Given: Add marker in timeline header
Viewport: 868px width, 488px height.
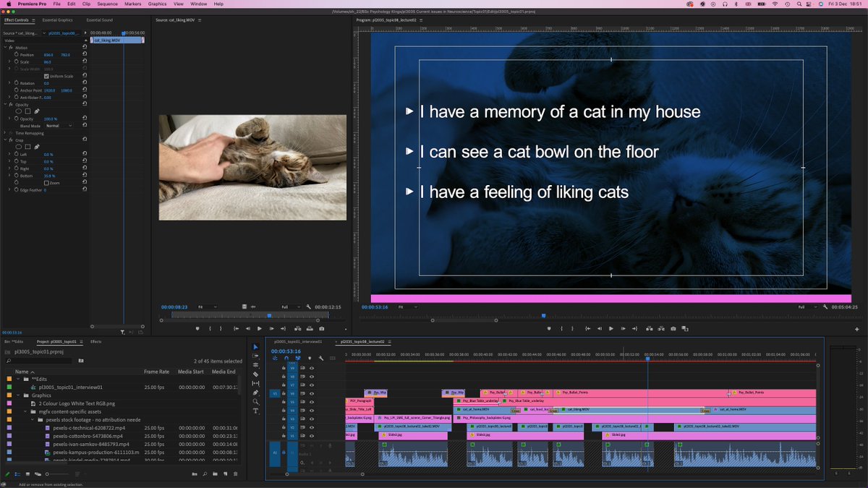Looking at the screenshot, I should (x=310, y=358).
